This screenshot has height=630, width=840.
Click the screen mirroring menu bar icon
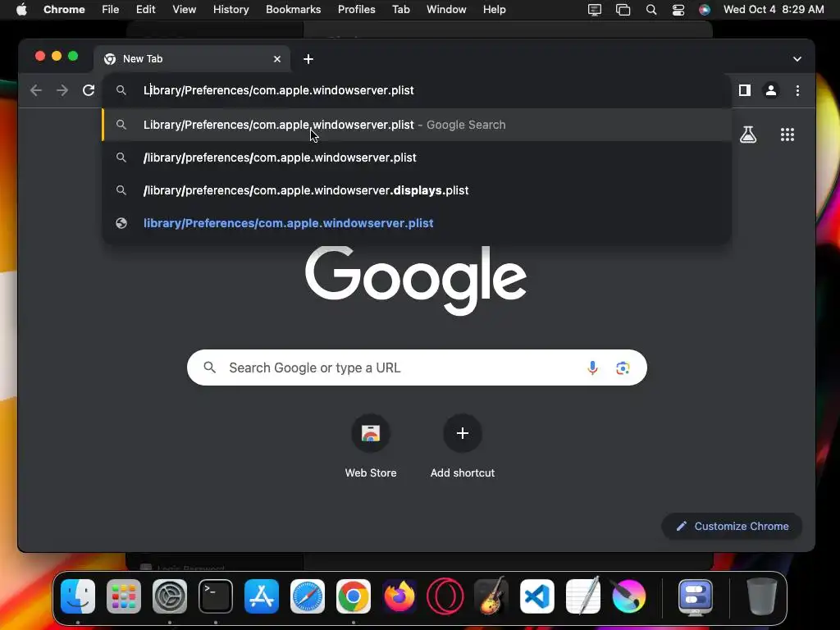coord(595,10)
